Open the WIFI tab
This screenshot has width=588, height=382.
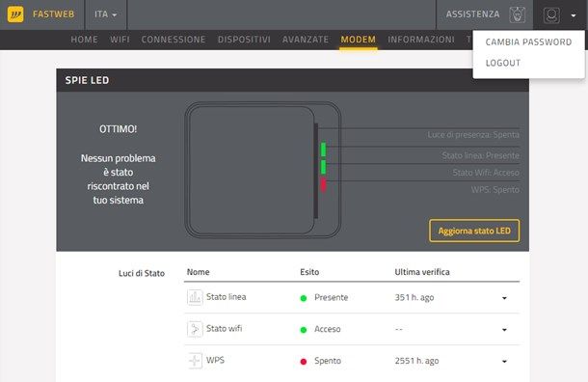tap(120, 40)
